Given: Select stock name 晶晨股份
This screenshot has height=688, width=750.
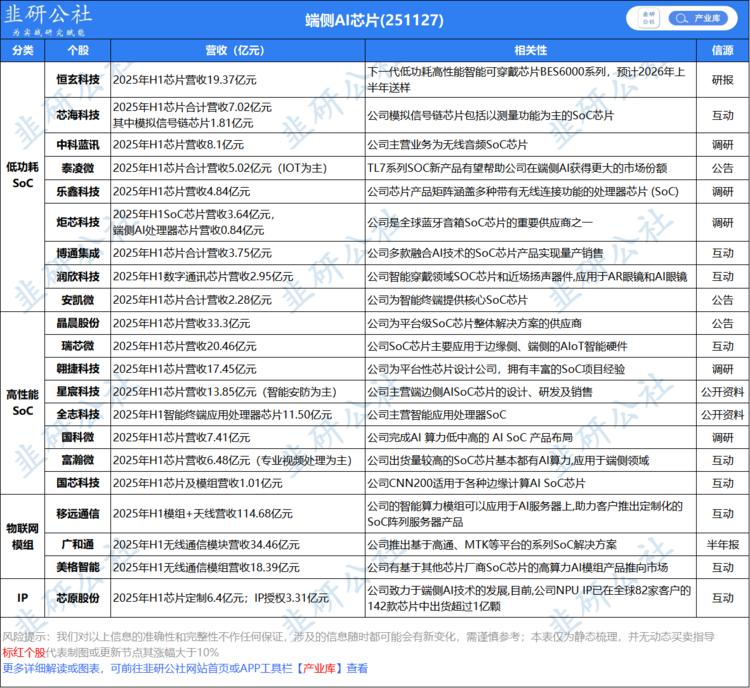Looking at the screenshot, I should (x=78, y=323).
